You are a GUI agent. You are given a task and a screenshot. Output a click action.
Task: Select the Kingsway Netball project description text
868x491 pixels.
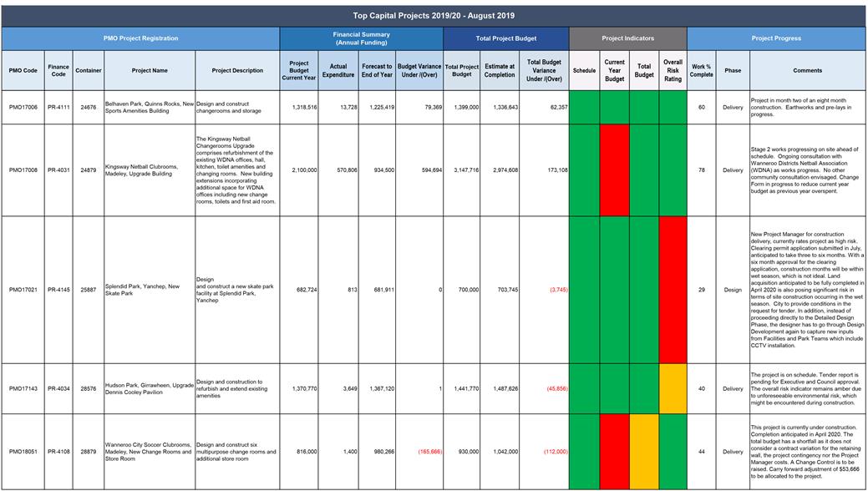pyautogui.click(x=236, y=170)
